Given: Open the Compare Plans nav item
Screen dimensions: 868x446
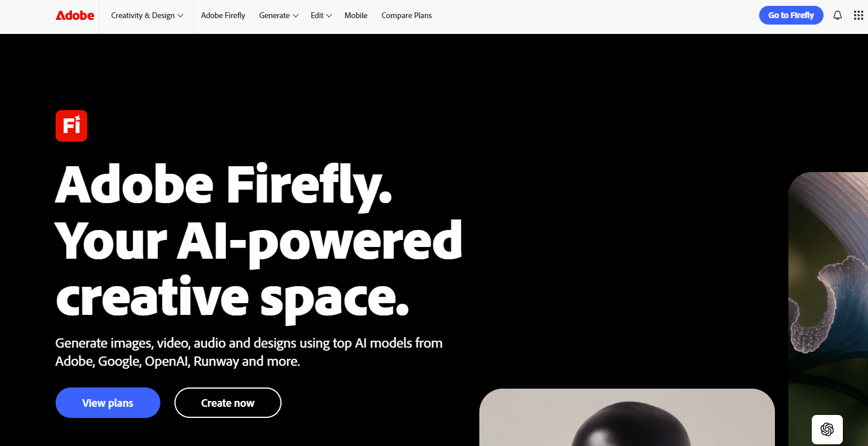Looking at the screenshot, I should (x=406, y=16).
